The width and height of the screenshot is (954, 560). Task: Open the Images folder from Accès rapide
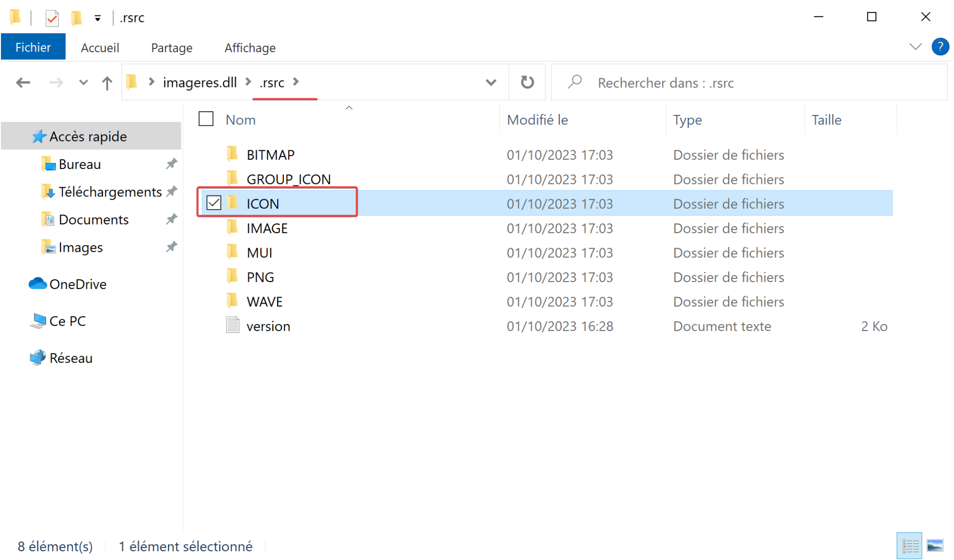coord(81,247)
